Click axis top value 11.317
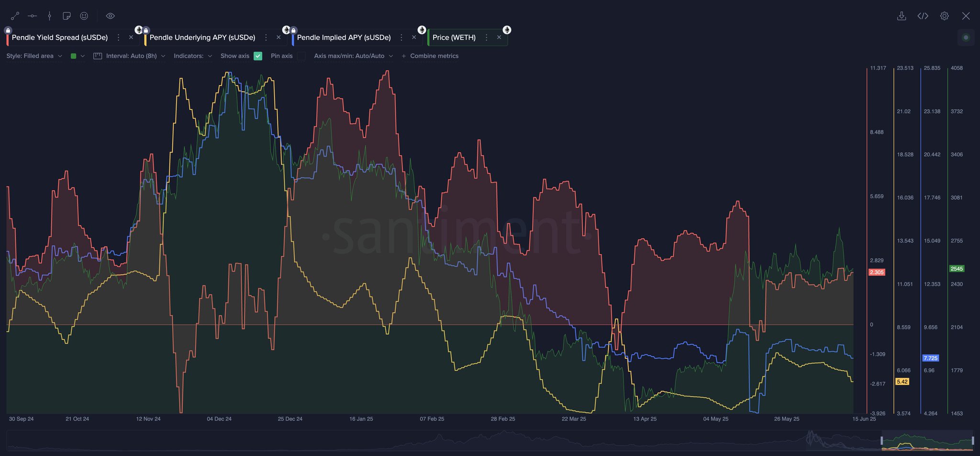 click(878, 68)
